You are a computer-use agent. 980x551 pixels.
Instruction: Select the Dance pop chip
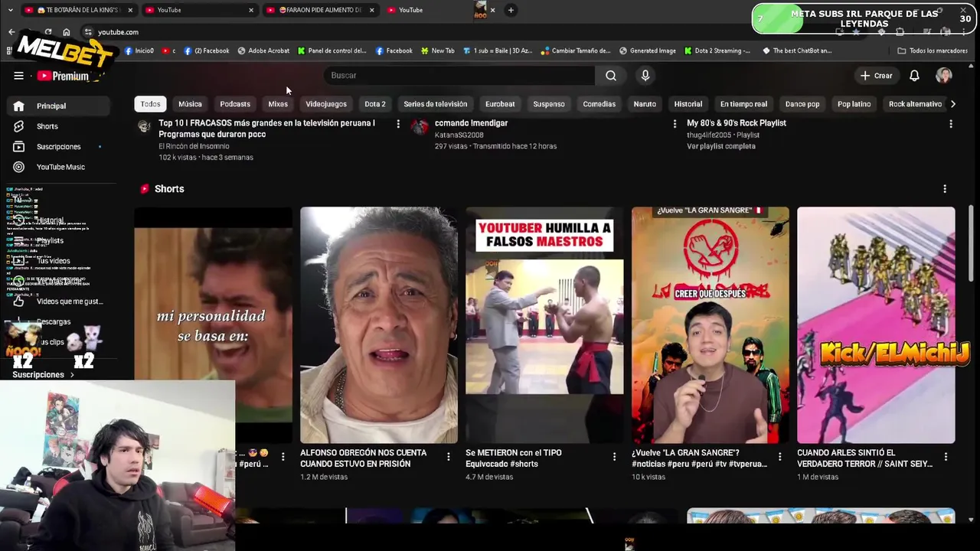(x=802, y=104)
